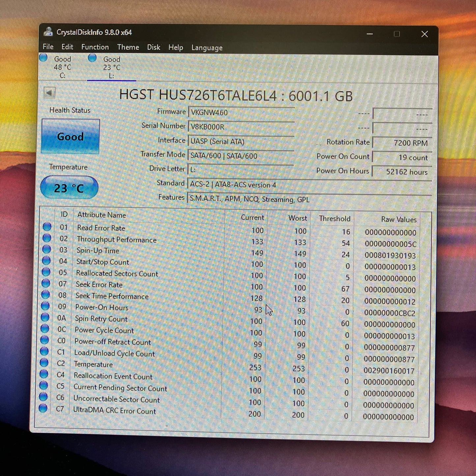Click the status dot for Spin-Up Time
This screenshot has width=476, height=476.
coord(46,249)
